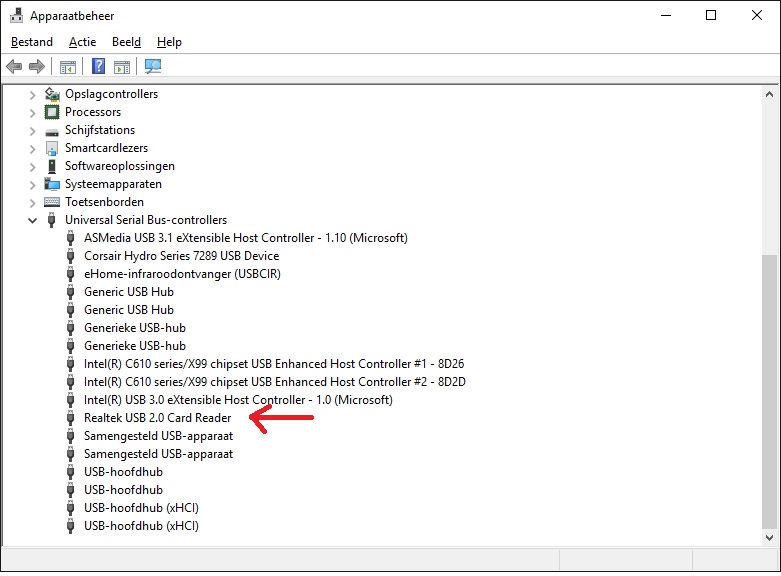Collapse Universal Serial Bus-controllers node

coord(32,220)
